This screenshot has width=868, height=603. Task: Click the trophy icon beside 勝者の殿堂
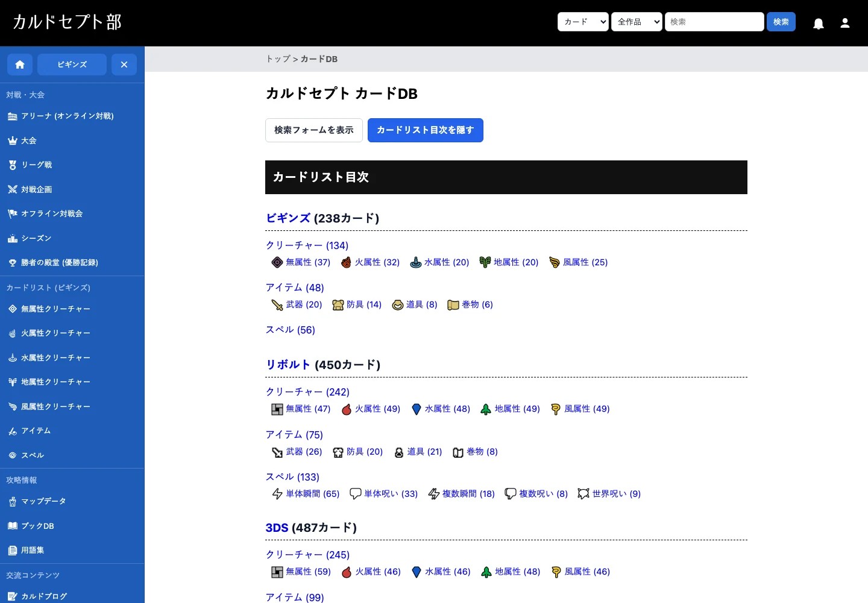(13, 262)
